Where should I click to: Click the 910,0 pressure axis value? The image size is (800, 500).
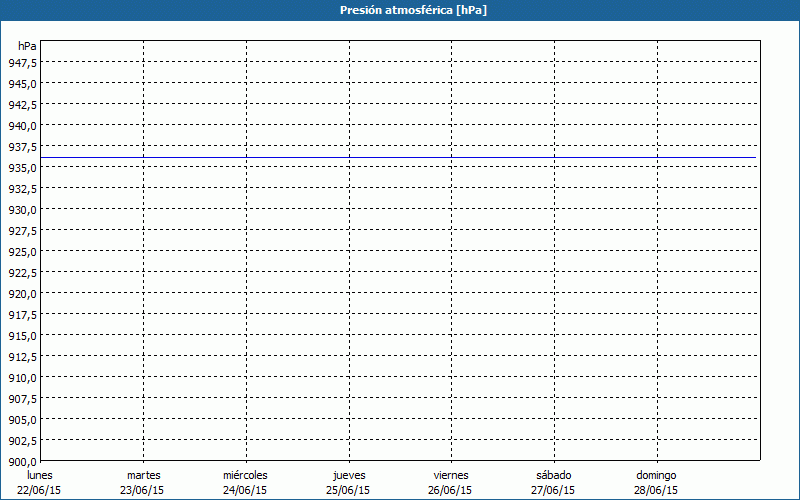[x=23, y=377]
